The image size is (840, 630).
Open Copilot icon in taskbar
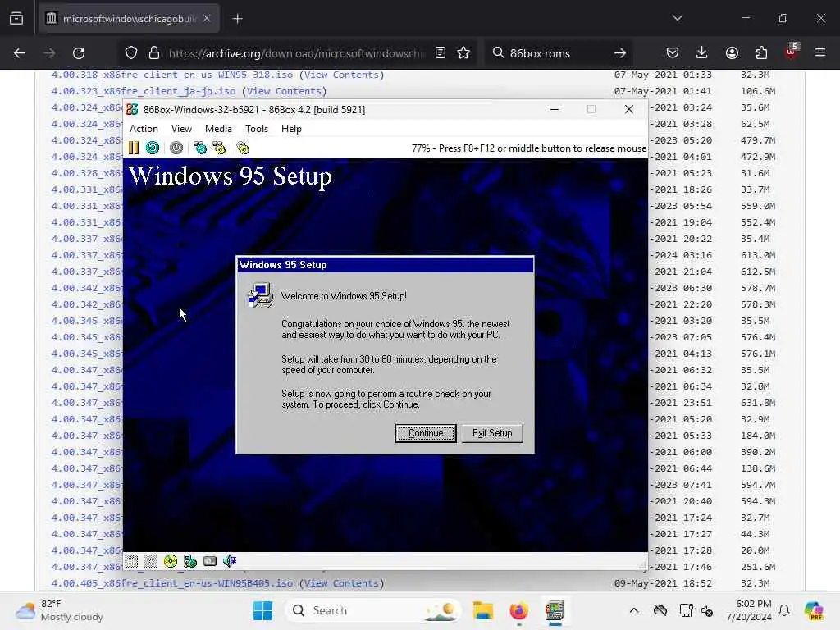tap(814, 610)
